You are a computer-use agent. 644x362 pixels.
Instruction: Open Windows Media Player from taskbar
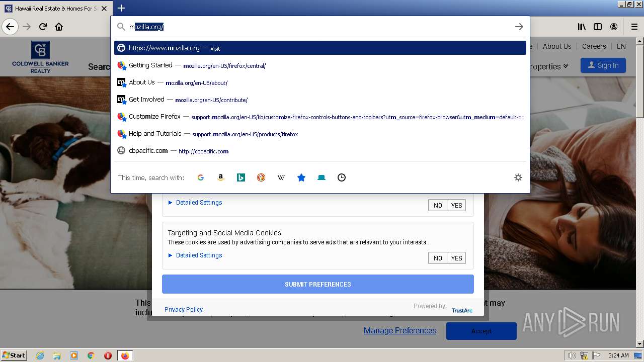coord(74,355)
